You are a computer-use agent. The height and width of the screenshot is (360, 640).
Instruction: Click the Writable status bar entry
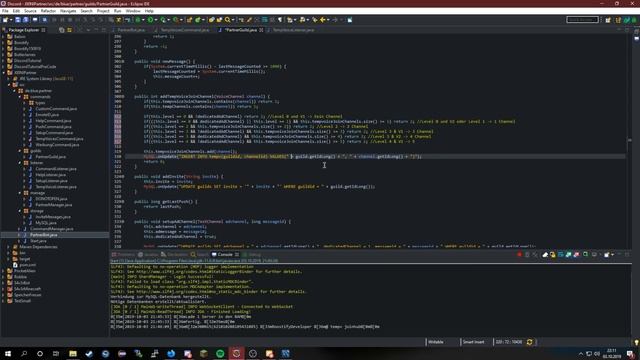pos(436,342)
